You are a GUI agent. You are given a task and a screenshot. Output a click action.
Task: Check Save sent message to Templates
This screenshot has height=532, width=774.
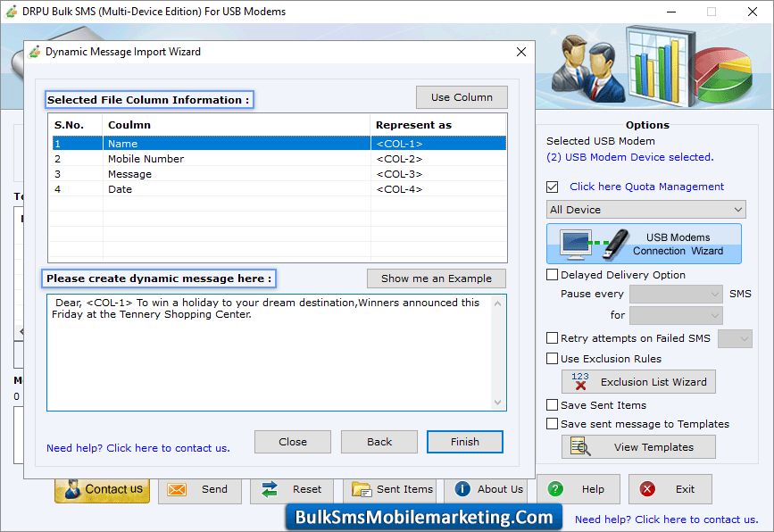click(553, 424)
